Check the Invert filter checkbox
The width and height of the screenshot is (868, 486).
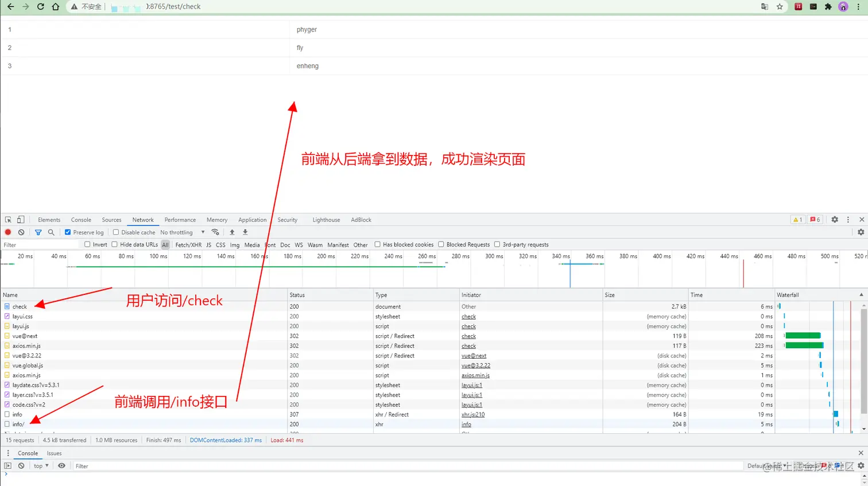click(87, 244)
